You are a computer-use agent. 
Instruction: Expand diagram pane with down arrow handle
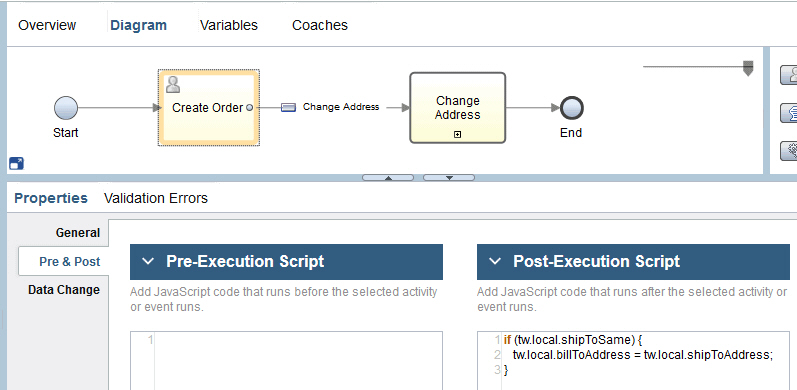[449, 177]
